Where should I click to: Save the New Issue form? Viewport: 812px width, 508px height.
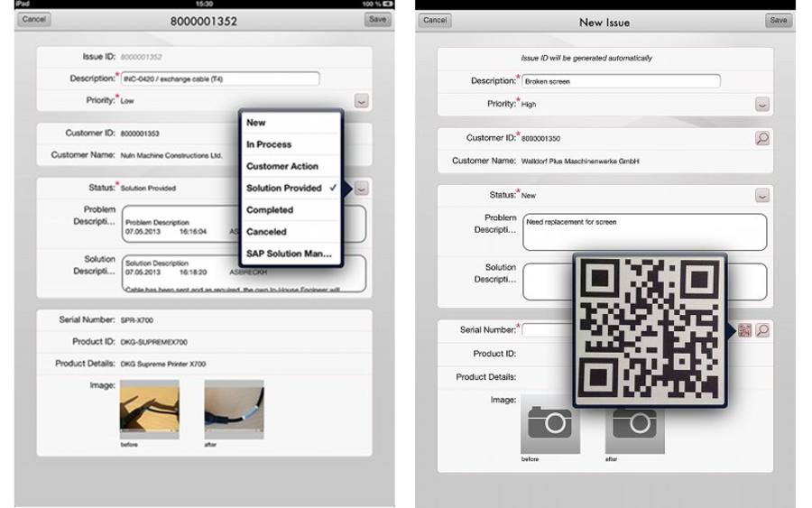pos(779,21)
